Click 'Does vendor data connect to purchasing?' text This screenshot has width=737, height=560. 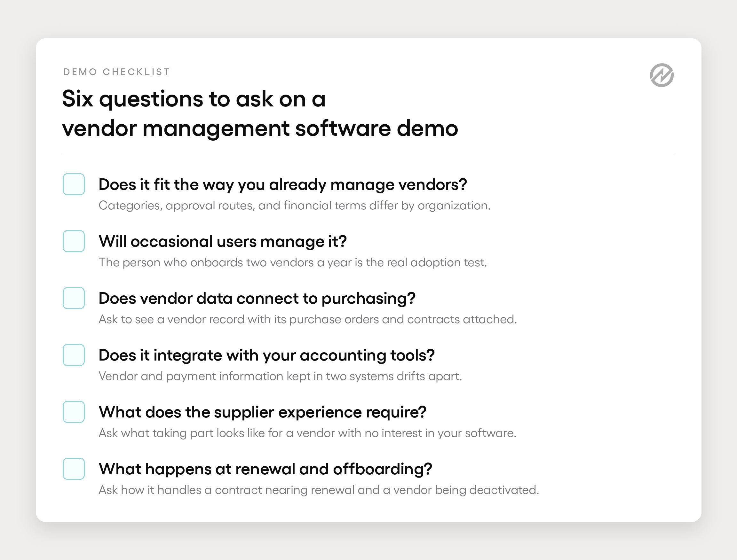pos(257,299)
